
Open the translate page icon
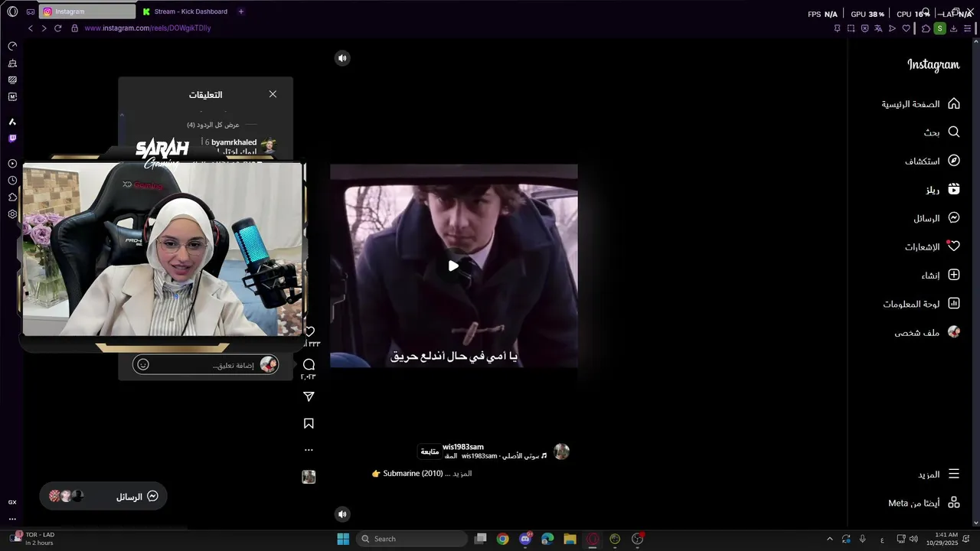[878, 28]
